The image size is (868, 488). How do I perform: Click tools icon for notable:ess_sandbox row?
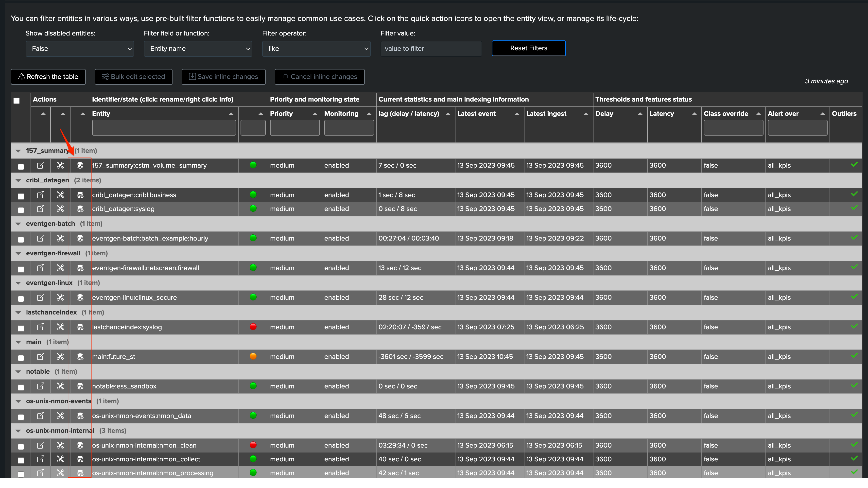tap(60, 386)
